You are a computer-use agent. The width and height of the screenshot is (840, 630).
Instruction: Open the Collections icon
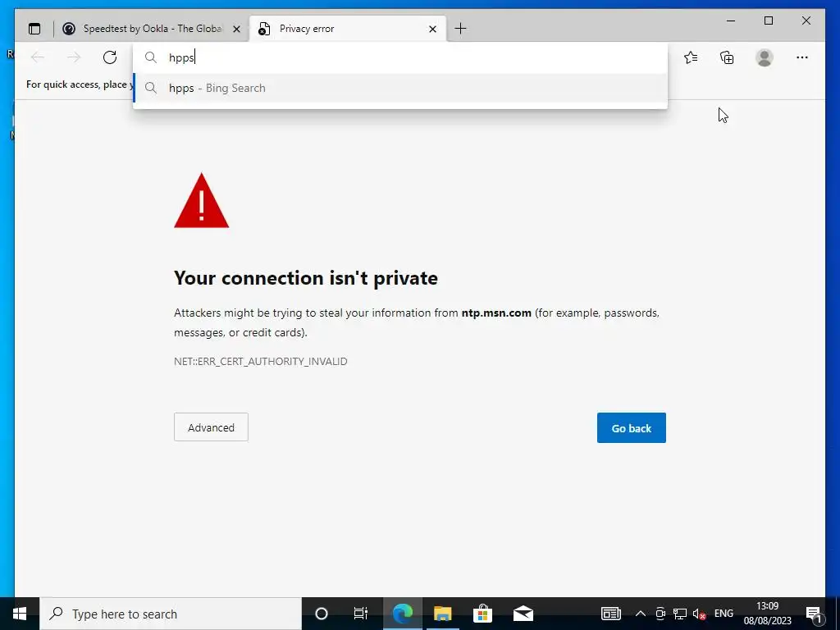click(x=727, y=57)
